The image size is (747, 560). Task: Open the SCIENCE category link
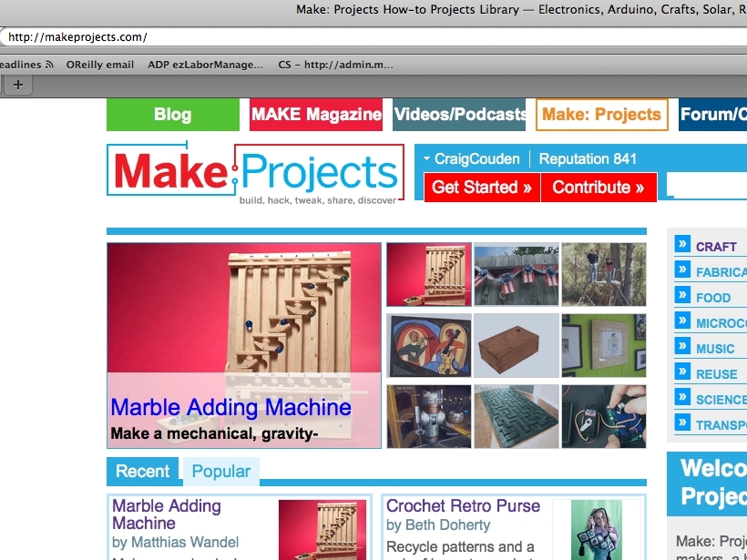[x=721, y=400]
